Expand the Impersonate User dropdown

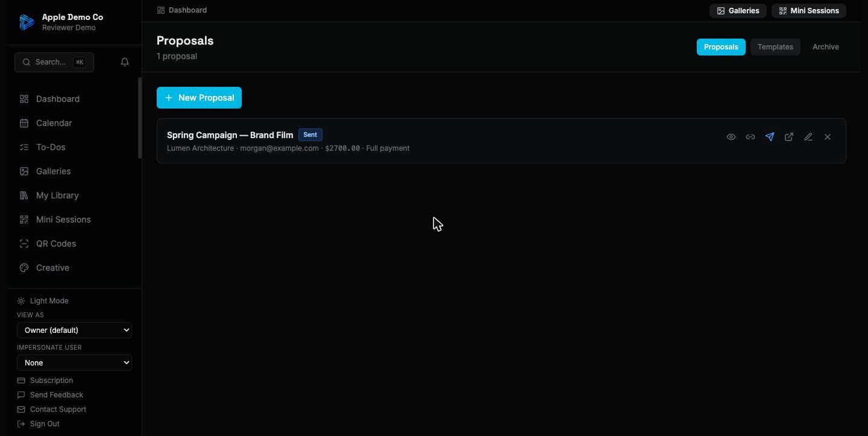(x=74, y=362)
